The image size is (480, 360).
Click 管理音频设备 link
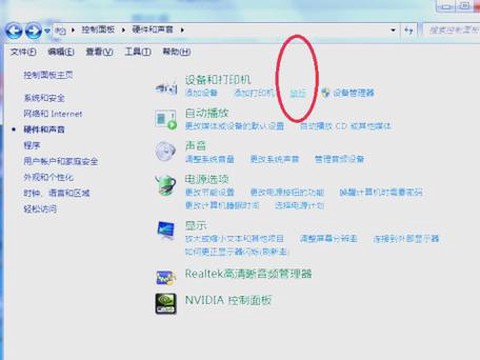339,159
